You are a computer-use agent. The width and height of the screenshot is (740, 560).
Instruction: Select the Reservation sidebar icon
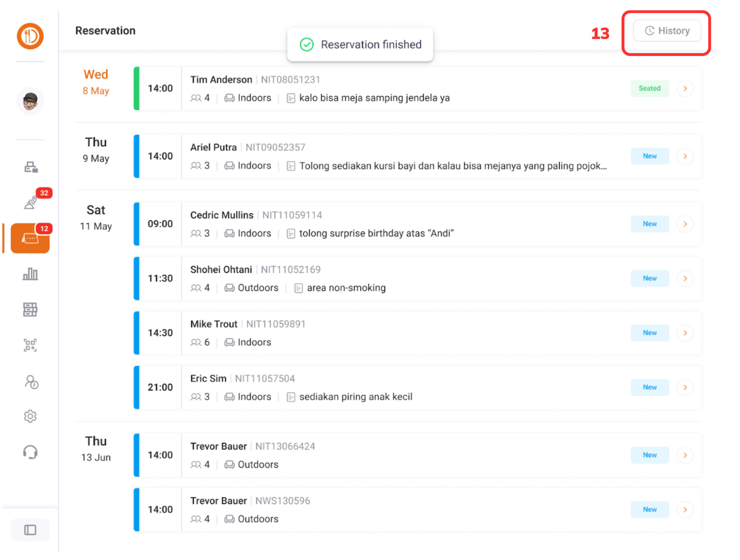pos(30,238)
